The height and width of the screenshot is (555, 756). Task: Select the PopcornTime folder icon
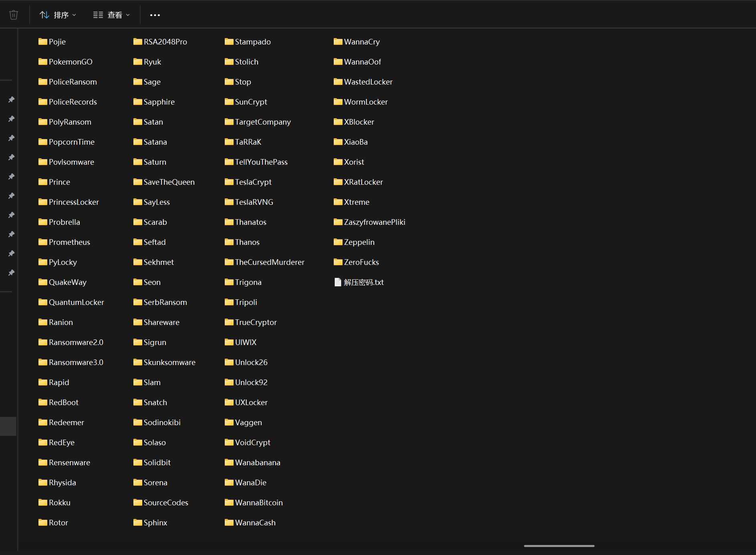(x=43, y=141)
